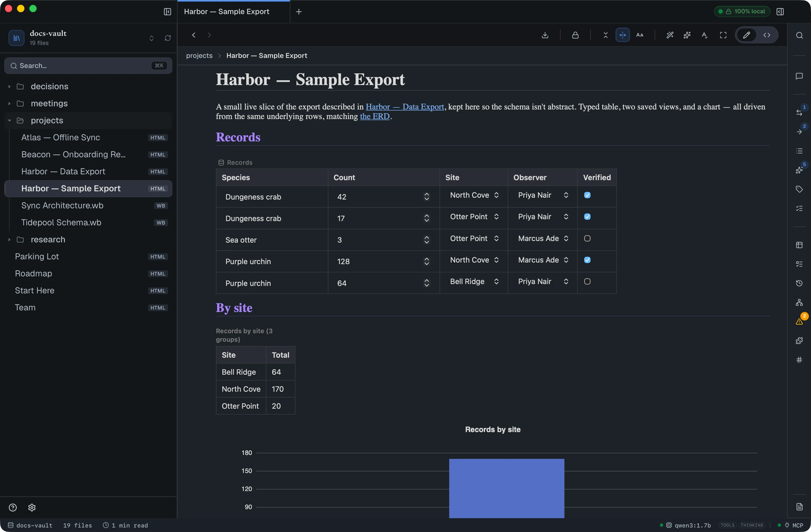Open help question mark icon
The height and width of the screenshot is (532, 811).
click(x=12, y=508)
